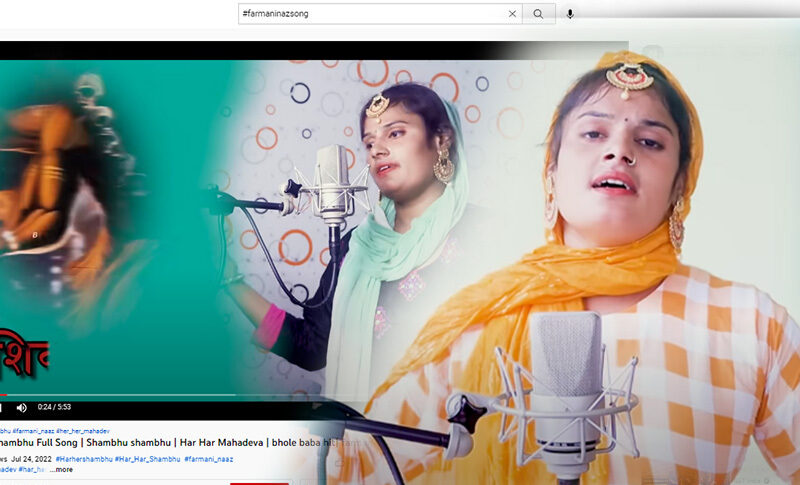
Task: Mute the video using the speaker icon
Action: click(21, 408)
